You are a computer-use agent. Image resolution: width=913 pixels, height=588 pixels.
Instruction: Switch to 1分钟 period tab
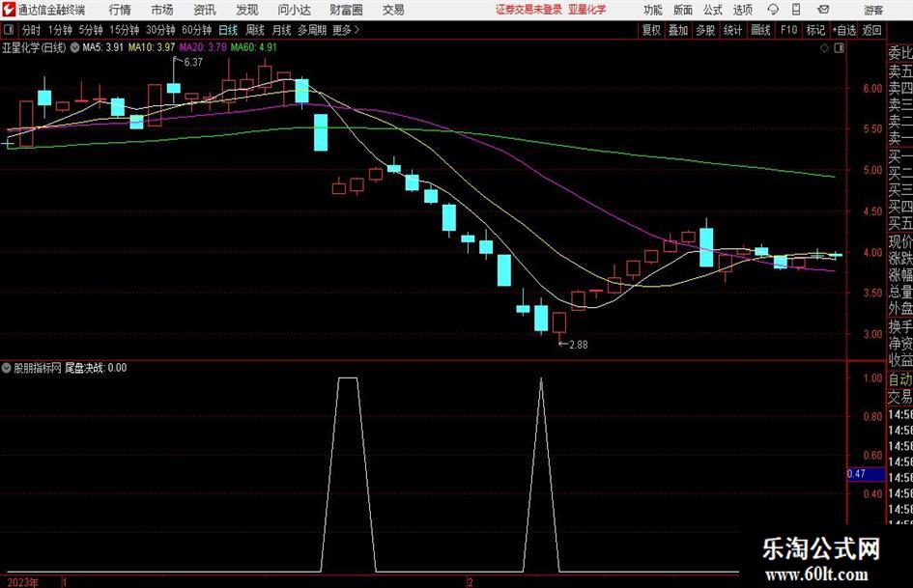tap(59, 30)
